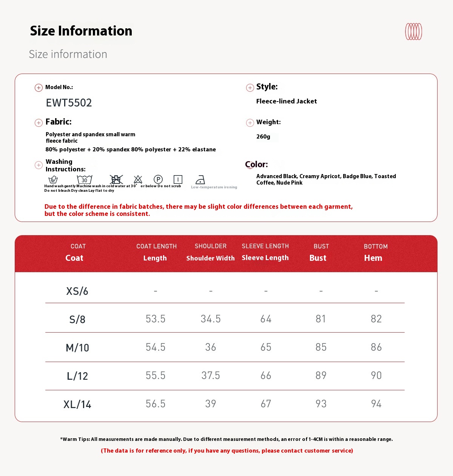Click the model number EWT5502
Screen dimensions: 453x476
click(x=69, y=103)
